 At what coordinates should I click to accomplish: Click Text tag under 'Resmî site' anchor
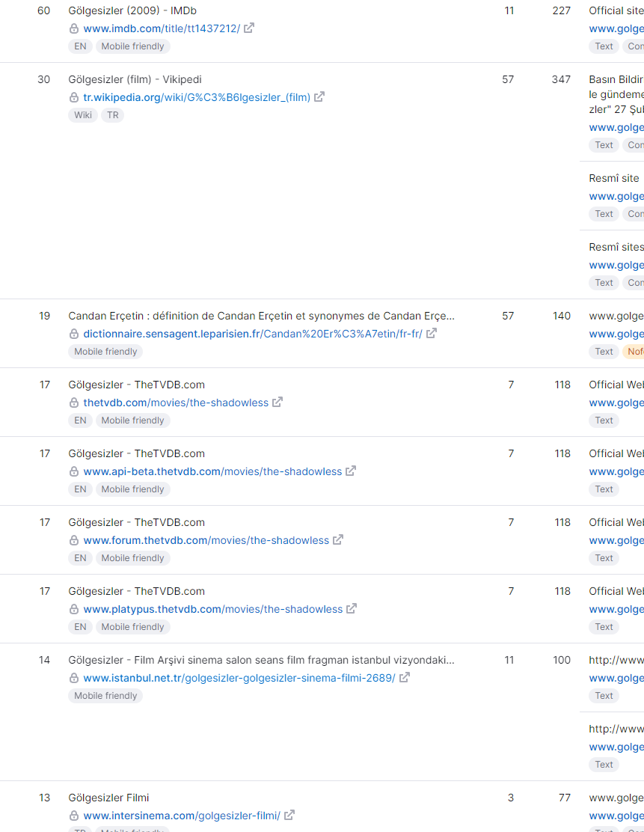tap(604, 214)
